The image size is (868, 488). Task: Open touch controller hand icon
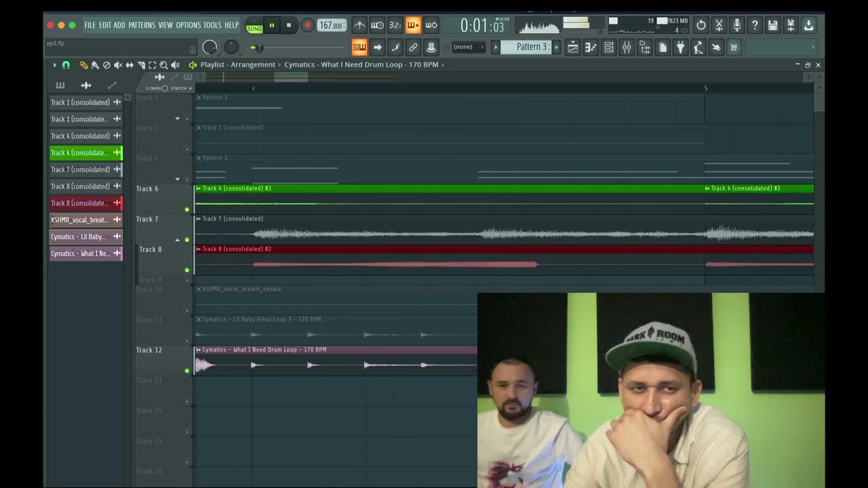coord(715,47)
